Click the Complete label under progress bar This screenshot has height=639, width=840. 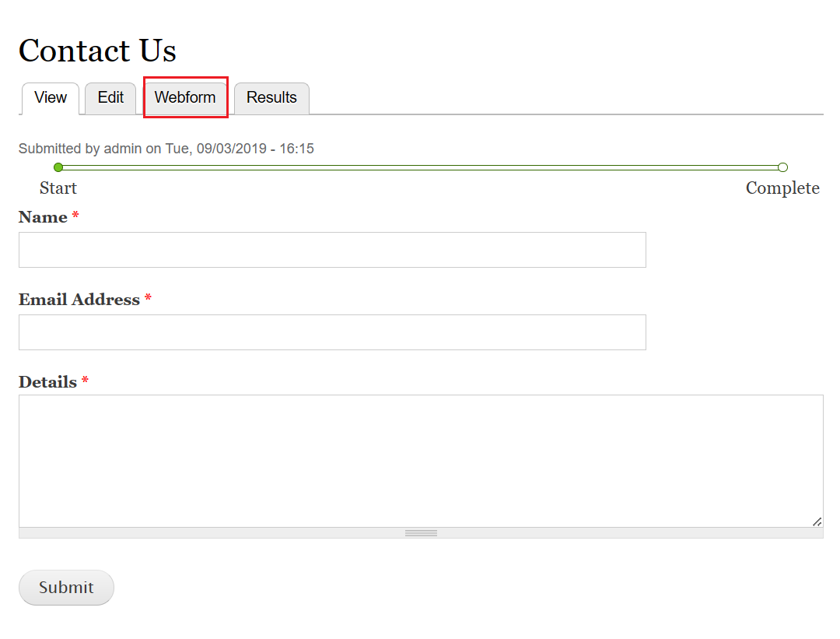(782, 188)
